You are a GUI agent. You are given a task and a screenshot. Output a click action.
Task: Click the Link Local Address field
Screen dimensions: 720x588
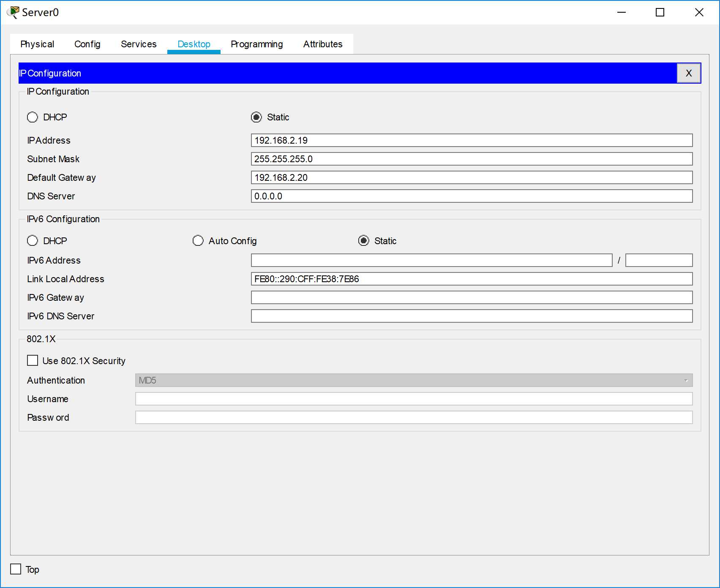(472, 279)
